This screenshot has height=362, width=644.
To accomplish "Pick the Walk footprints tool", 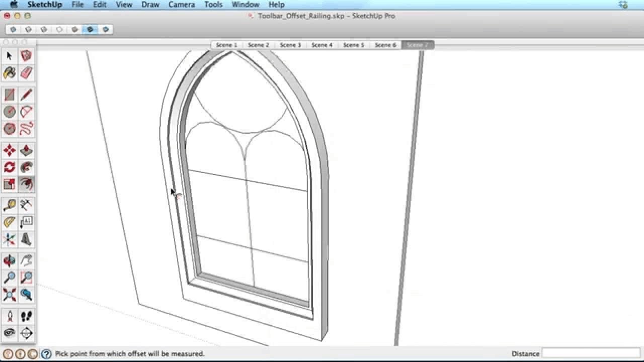I will 26,316.
